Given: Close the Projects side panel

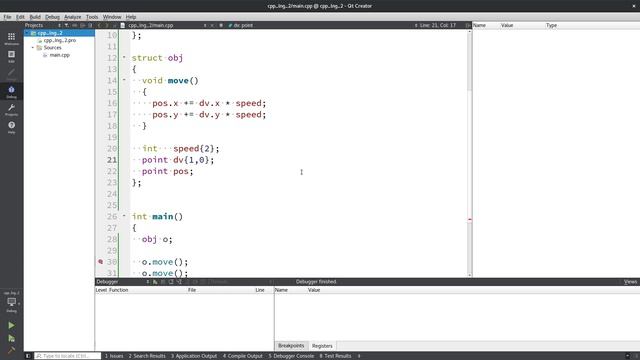Looking at the screenshot, I should (90, 25).
